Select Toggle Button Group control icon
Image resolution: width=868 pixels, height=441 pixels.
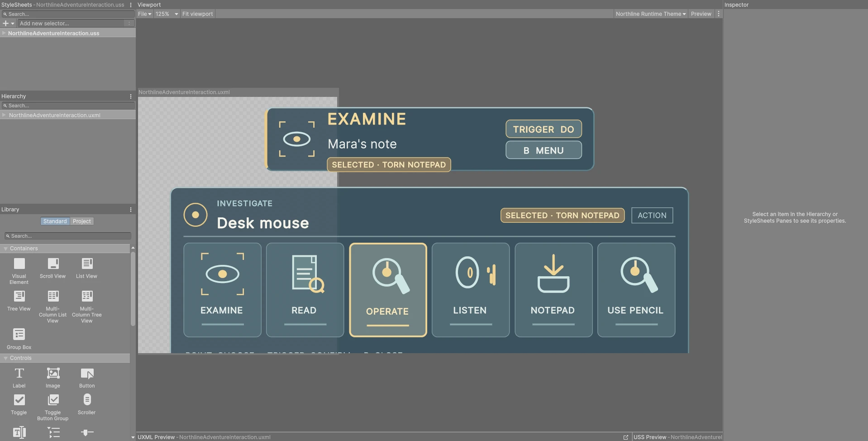coord(53,400)
